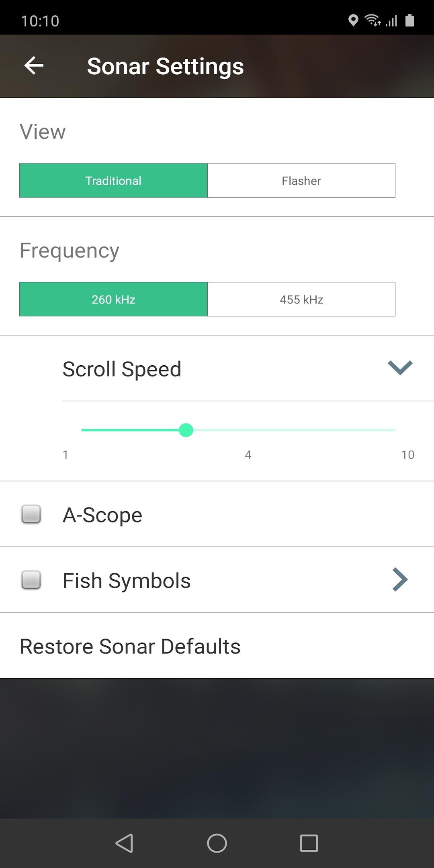This screenshot has width=434, height=868.
Task: Select 455 kHz frequency
Action: pyautogui.click(x=301, y=299)
